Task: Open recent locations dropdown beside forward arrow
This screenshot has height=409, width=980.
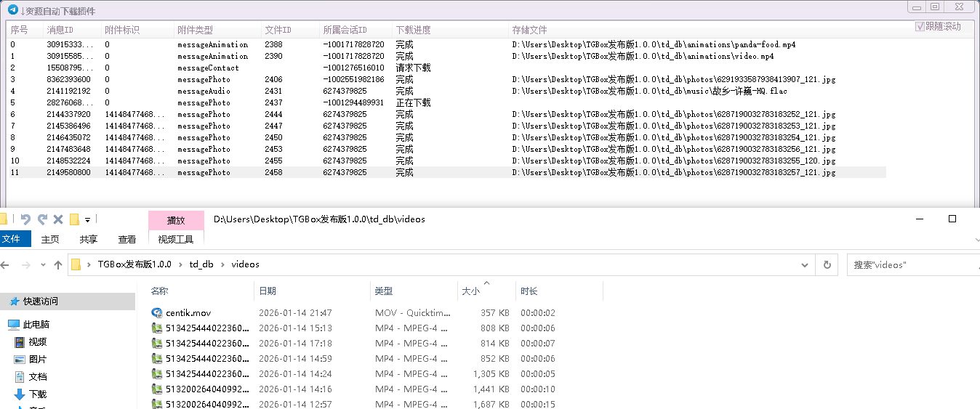Action: (x=43, y=265)
